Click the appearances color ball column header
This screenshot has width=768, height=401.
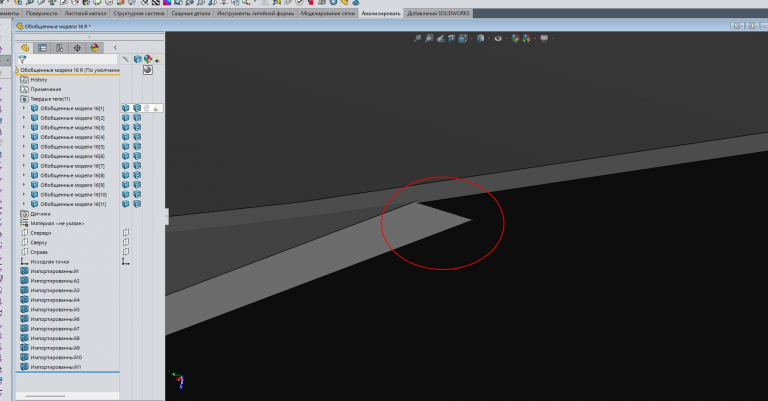[148, 59]
